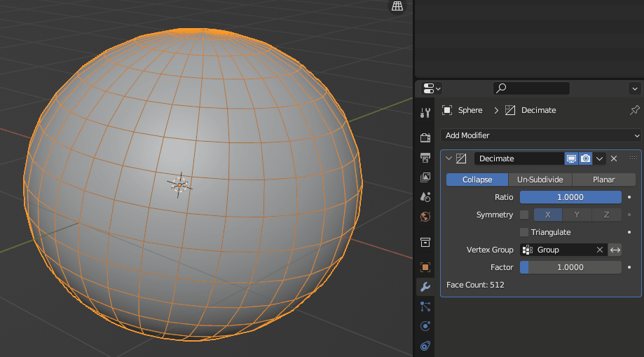Toggle Decimate modifier viewport display
Viewport: 644px width, 357px height.
[571, 159]
